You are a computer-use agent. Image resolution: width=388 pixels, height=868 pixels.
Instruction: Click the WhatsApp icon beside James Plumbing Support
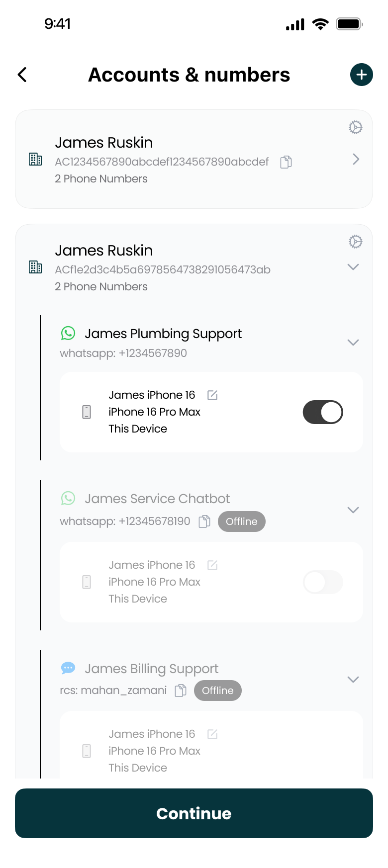coord(68,333)
